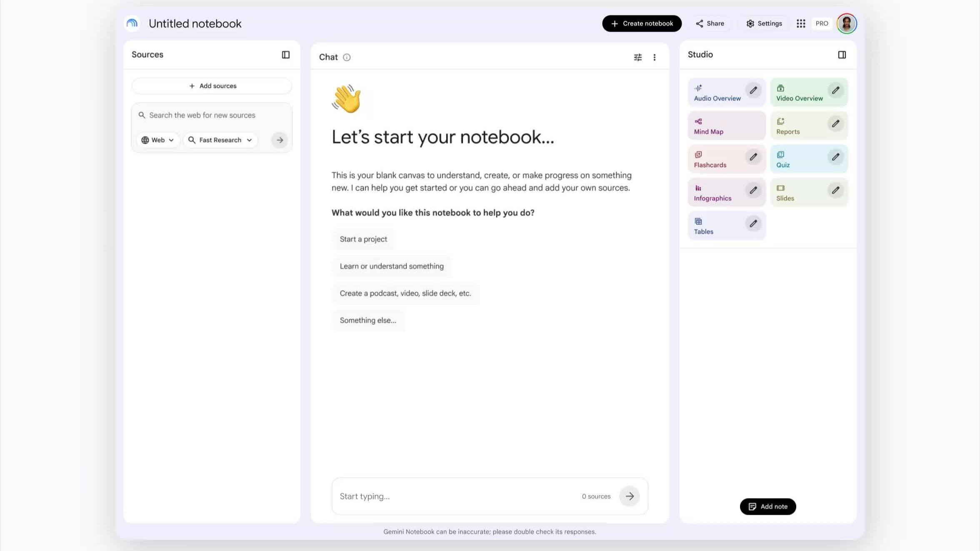The height and width of the screenshot is (551, 980).
Task: Choose the Something else suggestion
Action: coord(368,320)
